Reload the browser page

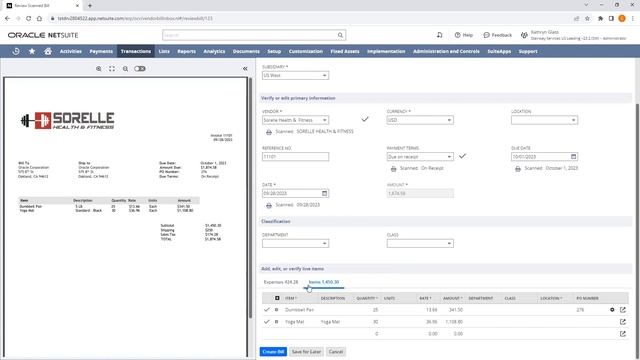click(29, 18)
